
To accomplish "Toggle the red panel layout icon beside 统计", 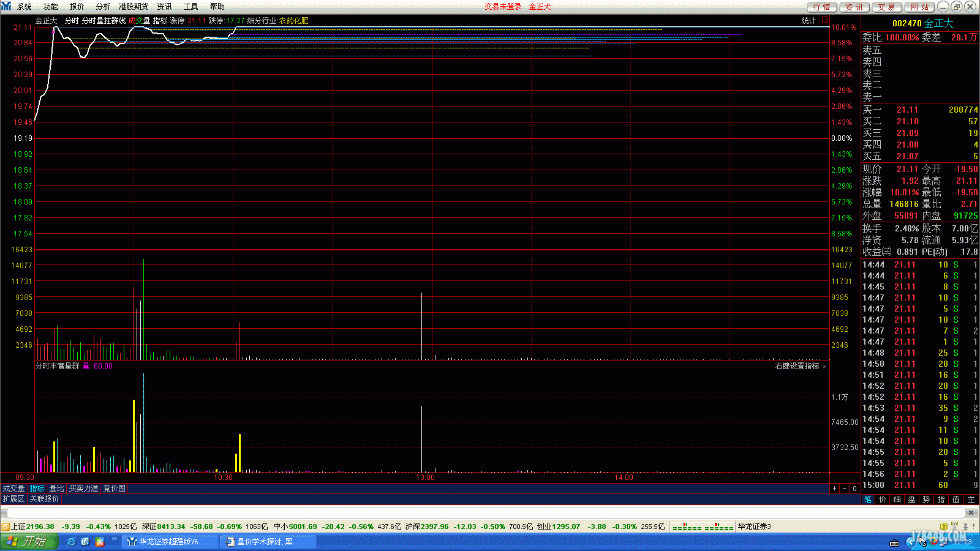I will pos(825,20).
